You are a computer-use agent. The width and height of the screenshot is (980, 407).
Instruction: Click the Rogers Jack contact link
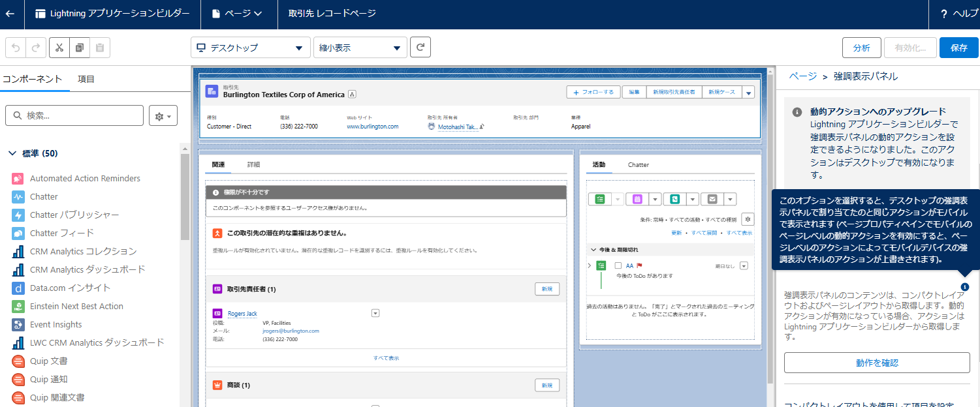(242, 314)
